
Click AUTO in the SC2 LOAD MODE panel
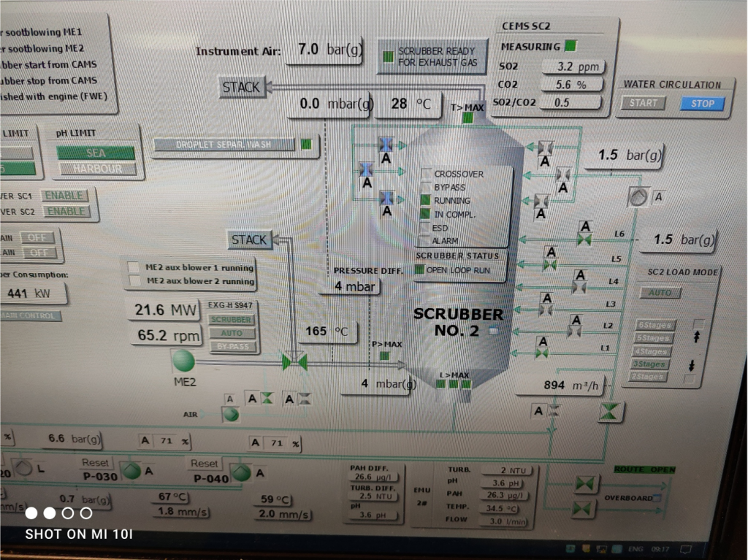pos(660,292)
